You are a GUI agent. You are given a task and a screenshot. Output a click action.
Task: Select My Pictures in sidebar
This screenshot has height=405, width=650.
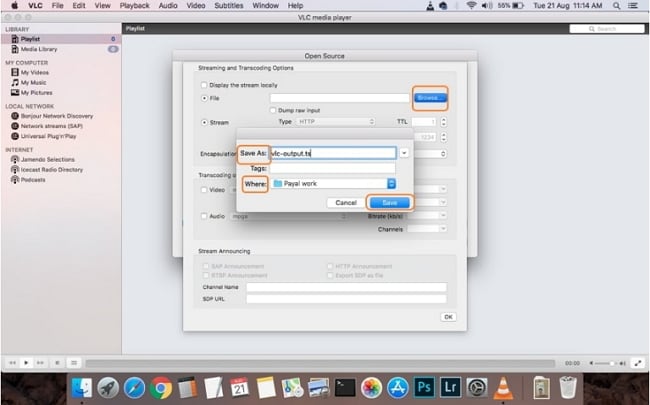point(36,93)
